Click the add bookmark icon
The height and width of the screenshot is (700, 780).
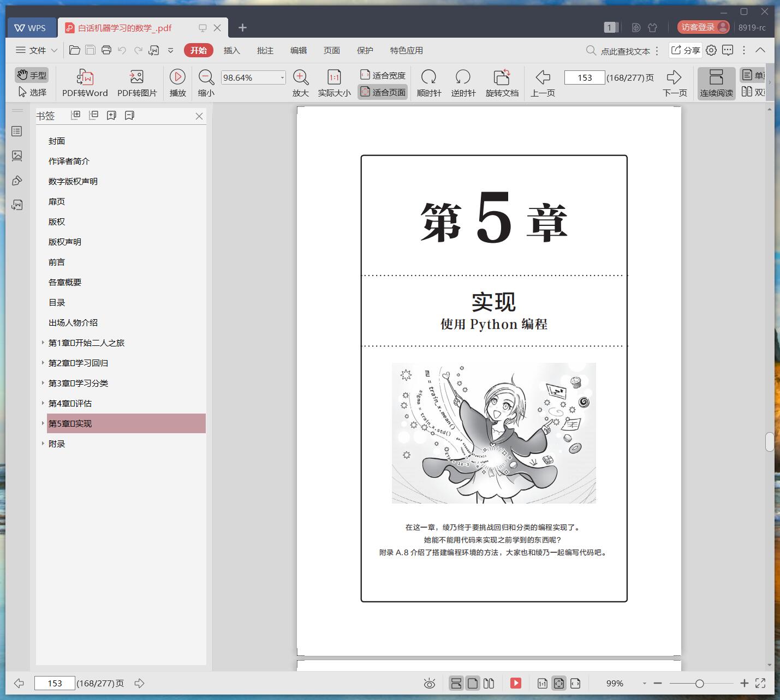click(111, 115)
